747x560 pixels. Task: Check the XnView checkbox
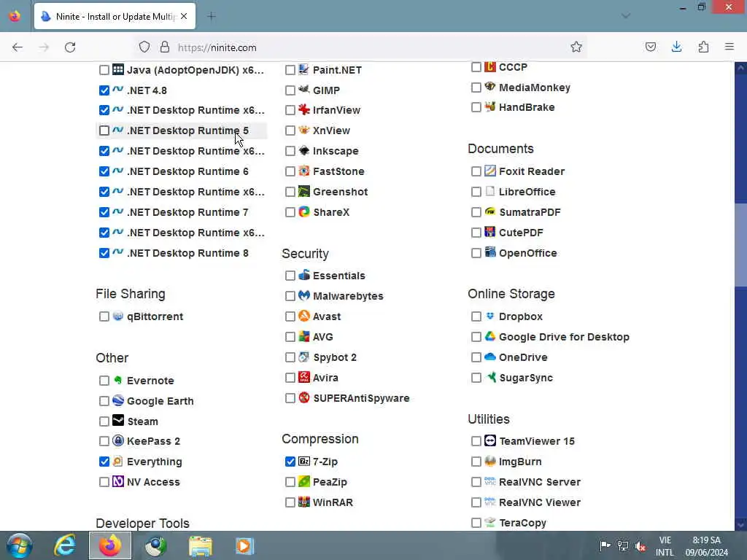[290, 131]
